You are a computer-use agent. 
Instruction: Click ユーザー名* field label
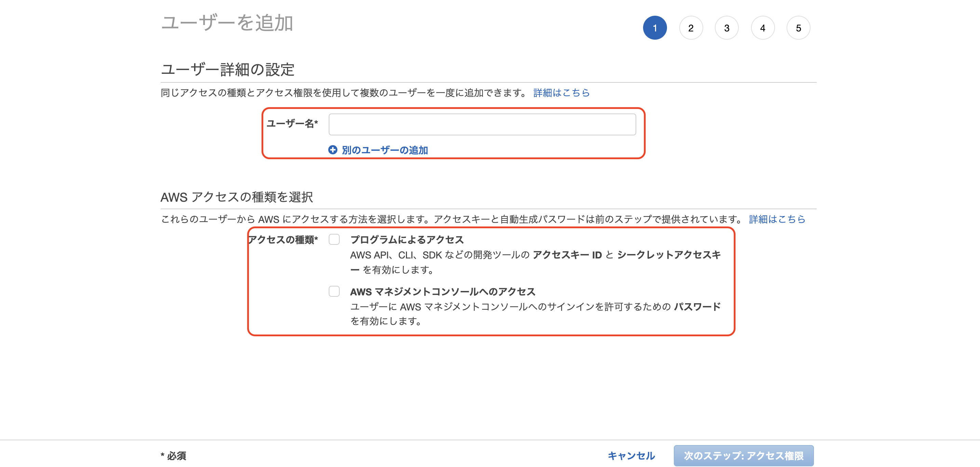[x=292, y=123]
